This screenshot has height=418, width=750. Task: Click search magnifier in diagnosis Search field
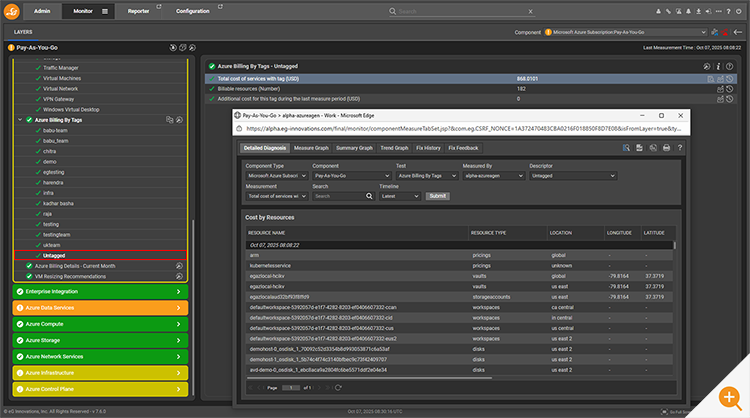369,196
